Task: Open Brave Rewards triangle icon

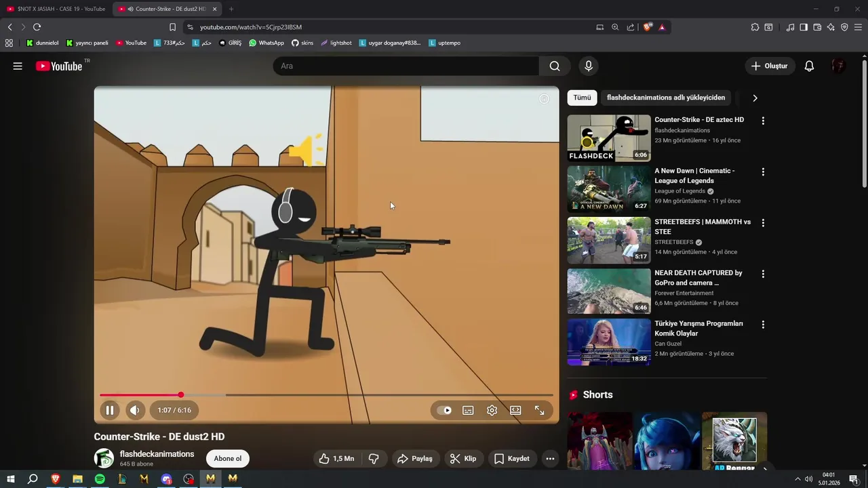Action: coord(662,27)
